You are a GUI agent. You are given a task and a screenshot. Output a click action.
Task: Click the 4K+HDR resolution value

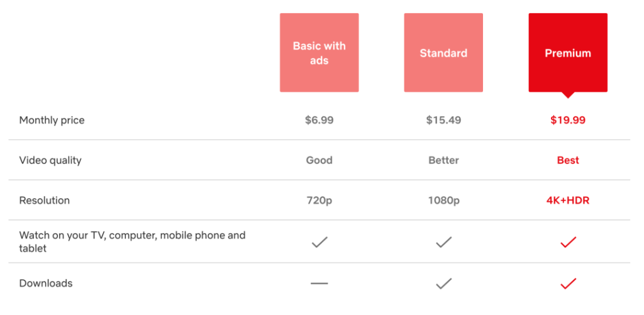coord(568,201)
